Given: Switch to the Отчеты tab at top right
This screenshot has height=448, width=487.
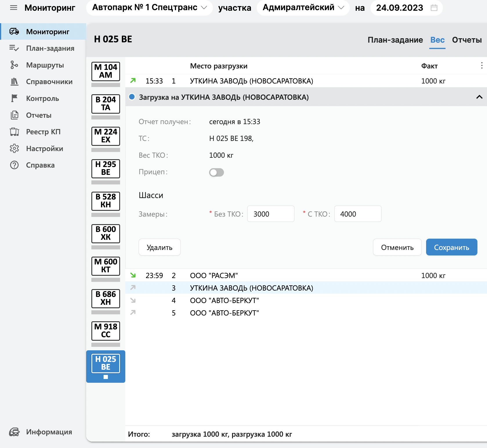Looking at the screenshot, I should (467, 40).
